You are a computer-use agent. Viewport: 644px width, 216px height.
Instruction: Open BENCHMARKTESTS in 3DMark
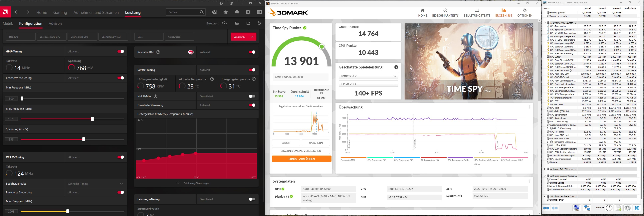click(445, 13)
